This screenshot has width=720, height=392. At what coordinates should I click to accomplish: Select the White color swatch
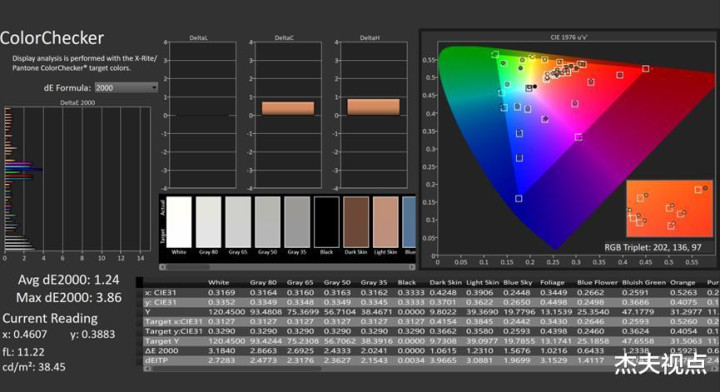[x=179, y=222]
